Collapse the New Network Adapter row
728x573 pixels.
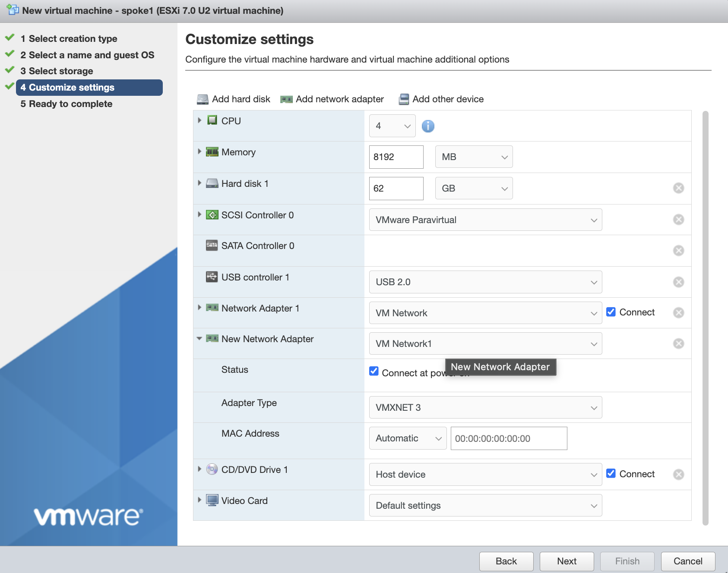(199, 339)
